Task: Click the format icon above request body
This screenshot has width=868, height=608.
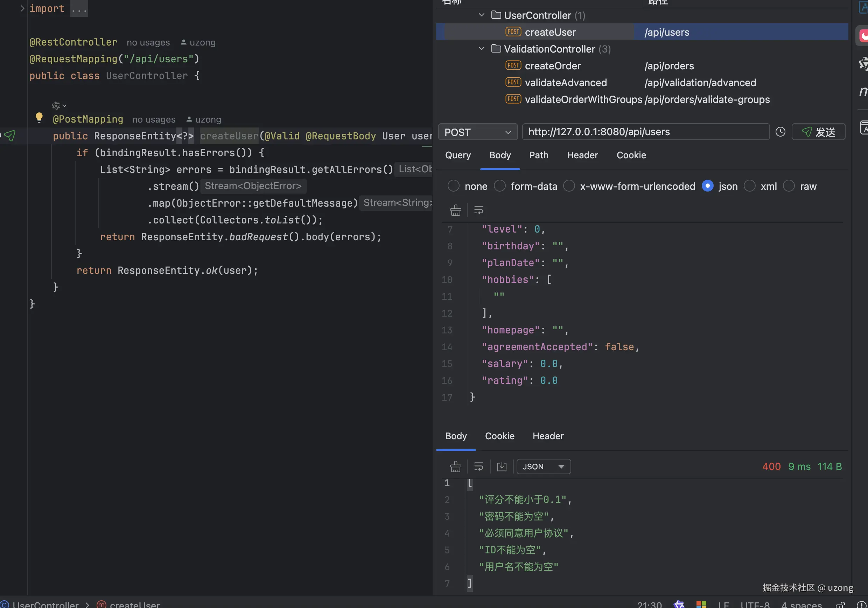Action: point(456,210)
